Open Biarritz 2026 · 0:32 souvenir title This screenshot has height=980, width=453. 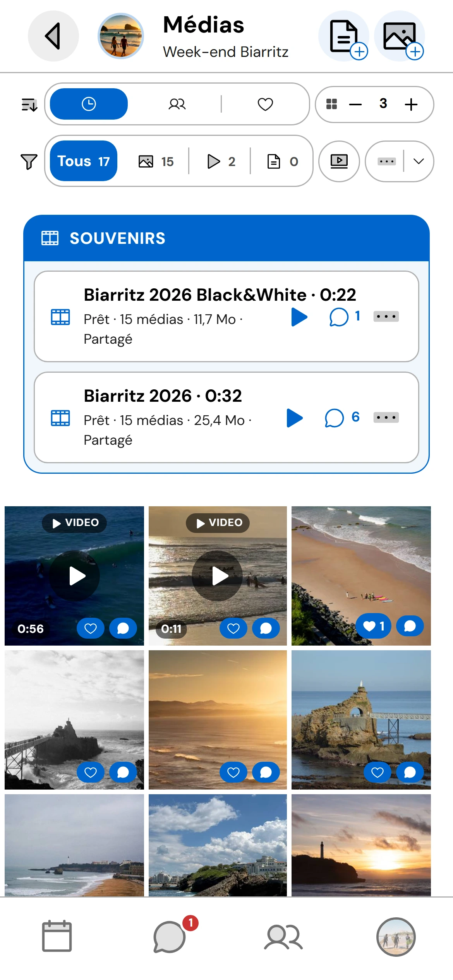[163, 396]
